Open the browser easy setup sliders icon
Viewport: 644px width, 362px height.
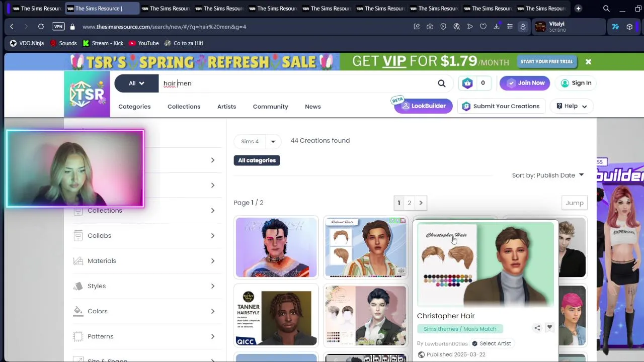tap(510, 27)
